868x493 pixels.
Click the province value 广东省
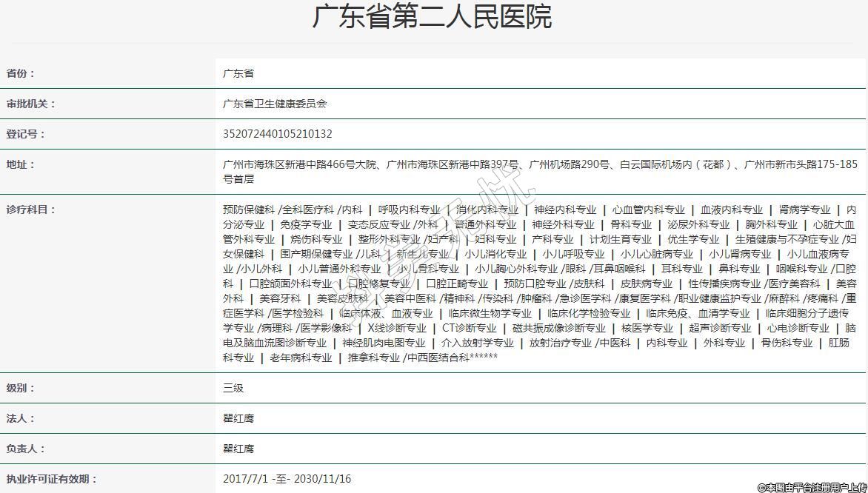[x=238, y=73]
